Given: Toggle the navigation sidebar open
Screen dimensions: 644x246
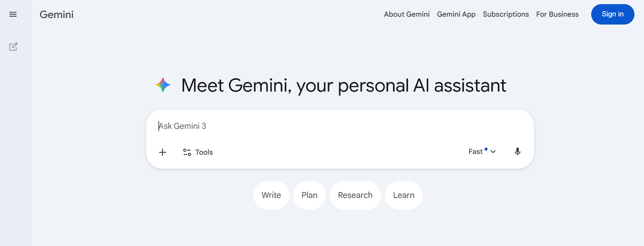Looking at the screenshot, I should [x=13, y=14].
